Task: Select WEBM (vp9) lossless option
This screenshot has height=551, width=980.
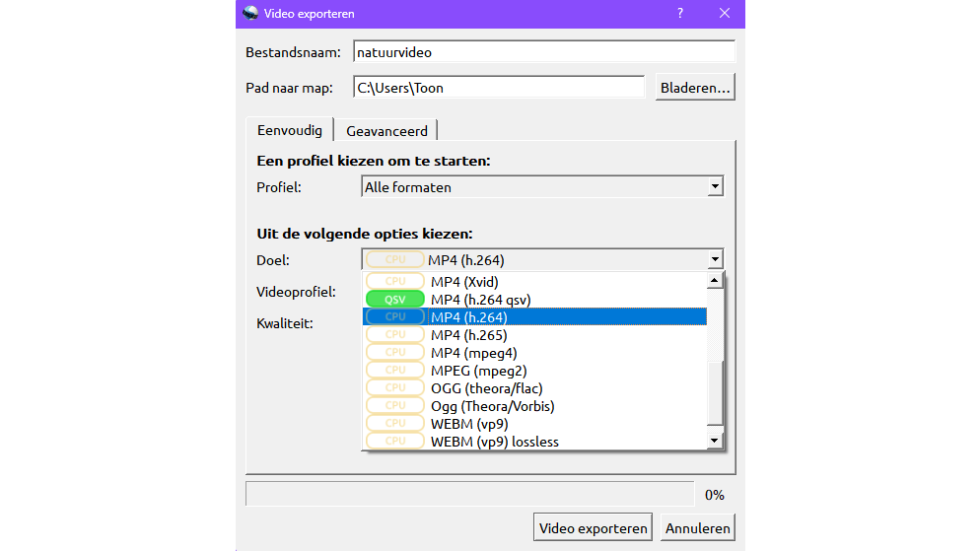Action: 494,442
